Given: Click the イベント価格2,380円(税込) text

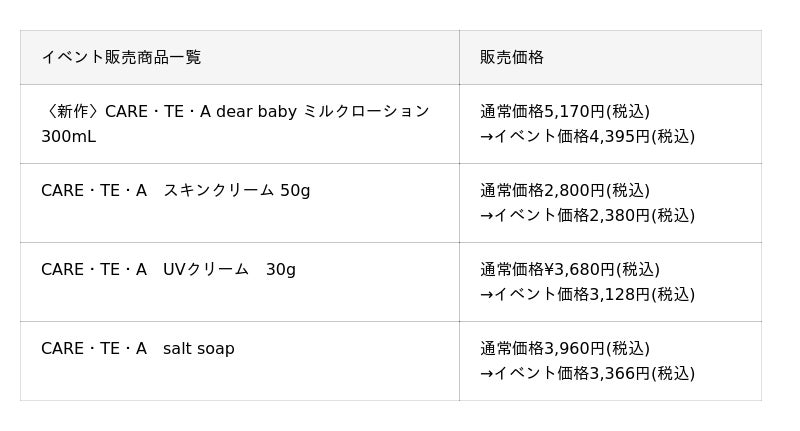Looking at the screenshot, I should pyautogui.click(x=594, y=215).
